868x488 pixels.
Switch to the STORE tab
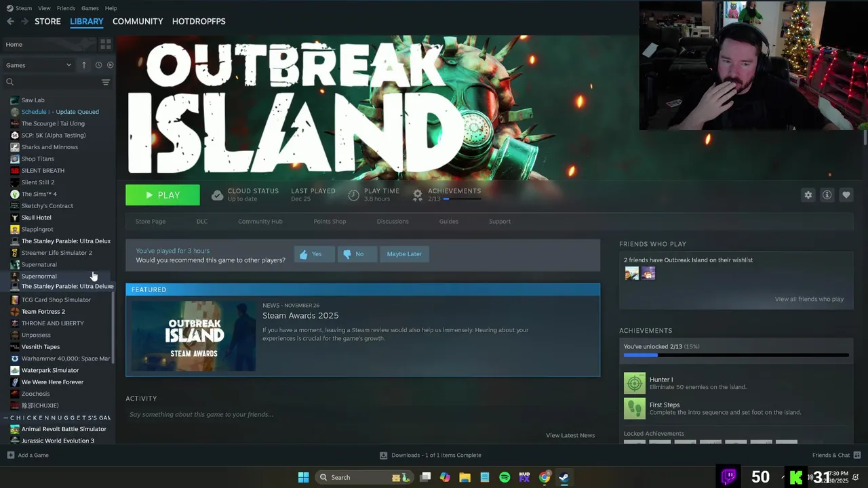47,21
